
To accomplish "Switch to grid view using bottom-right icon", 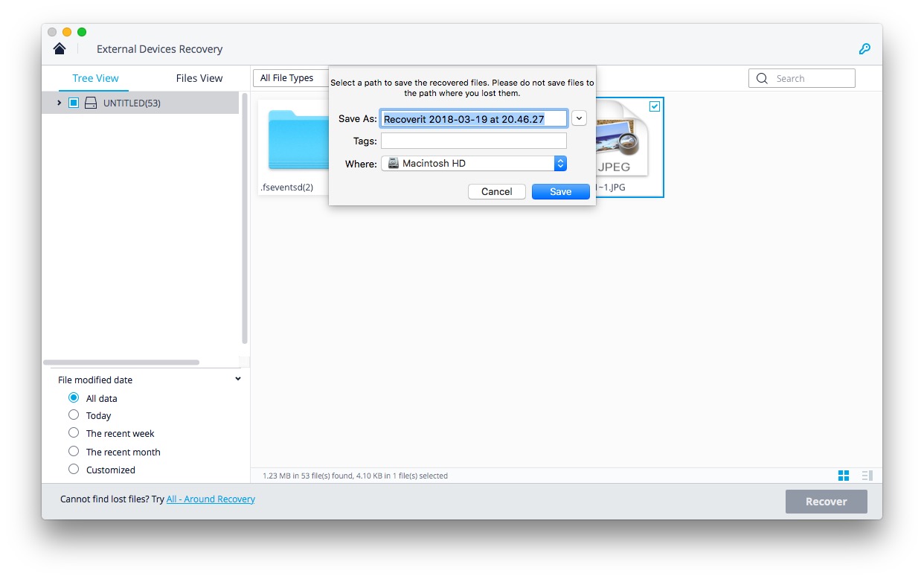I will click(843, 475).
